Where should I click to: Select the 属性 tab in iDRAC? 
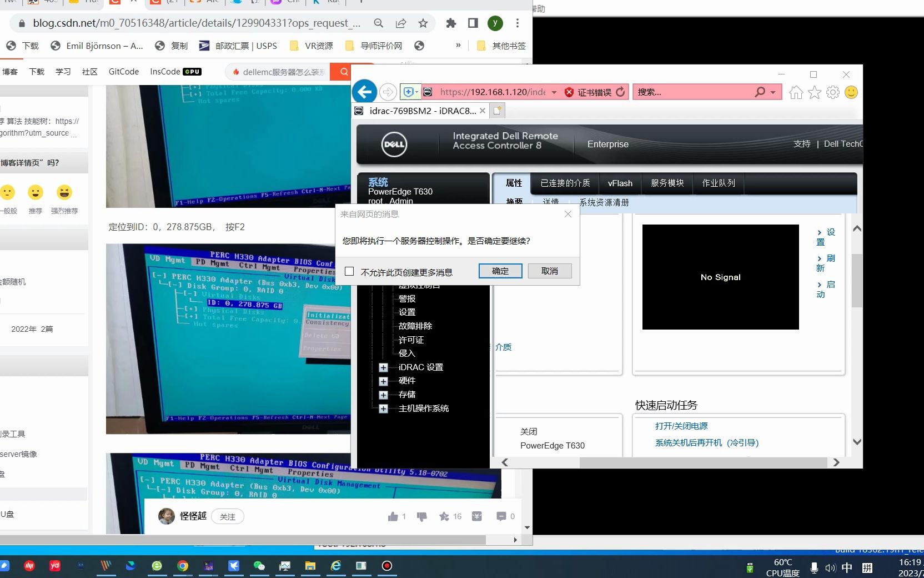pos(514,183)
